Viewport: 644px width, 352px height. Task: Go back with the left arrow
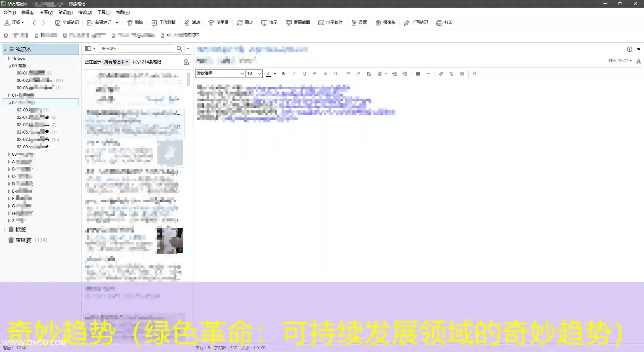click(34, 22)
